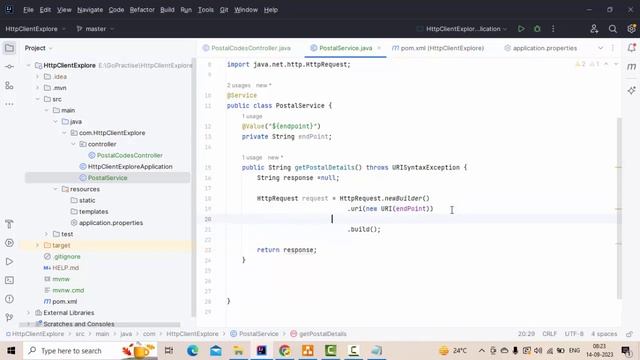Click the 4 spaces indent widget

coord(604,334)
